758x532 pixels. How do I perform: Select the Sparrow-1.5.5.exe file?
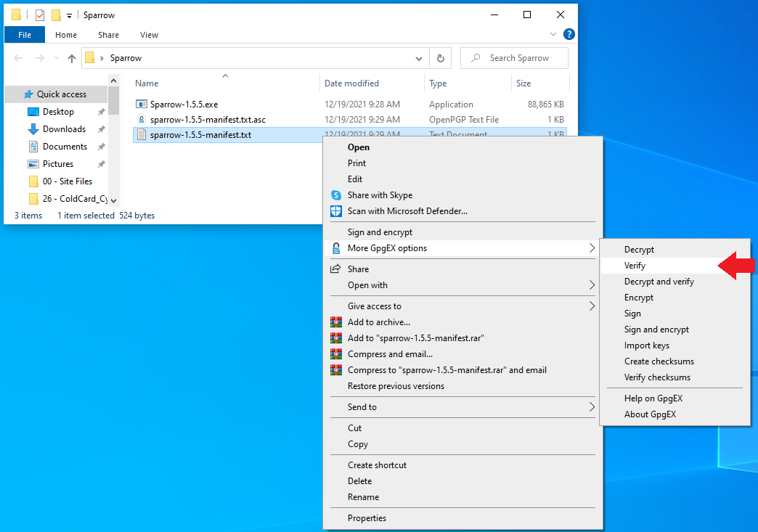point(184,105)
